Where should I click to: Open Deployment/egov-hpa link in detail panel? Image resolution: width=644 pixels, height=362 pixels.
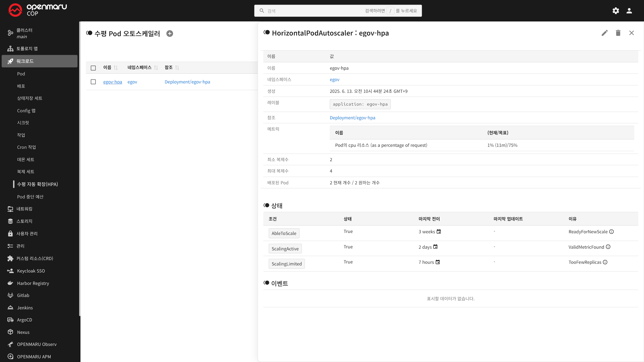(x=352, y=118)
